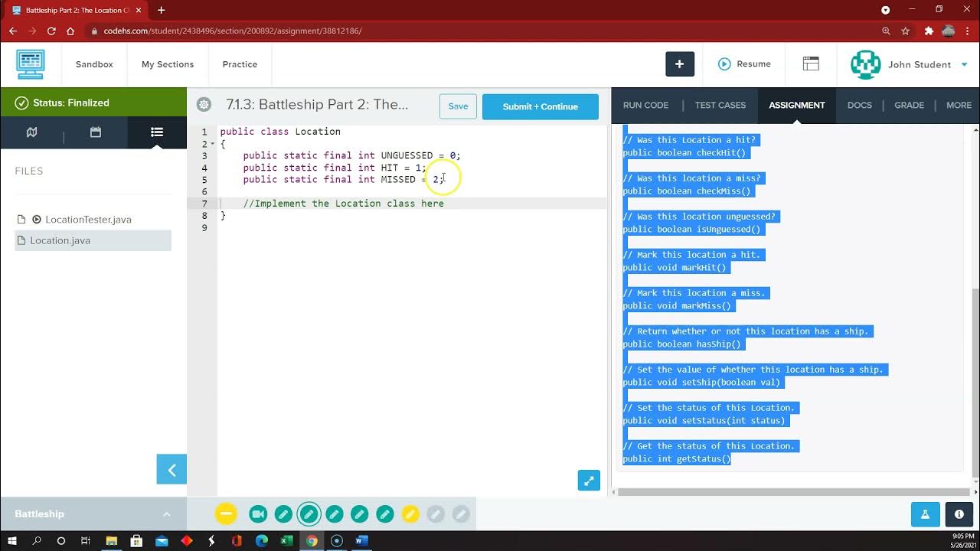The height and width of the screenshot is (551, 980).
Task: Click the public class Location line
Action: [x=280, y=132]
